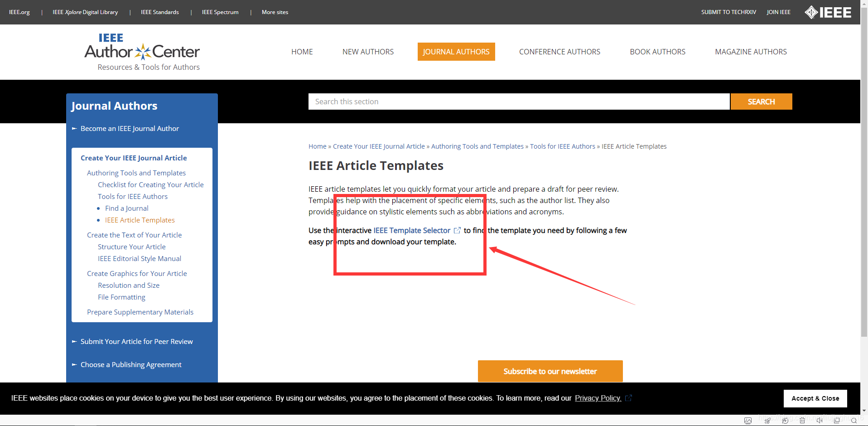Image resolution: width=868 pixels, height=426 pixels.
Task: Open Tools for IEEE Authors in sidebar
Action: [x=133, y=197]
